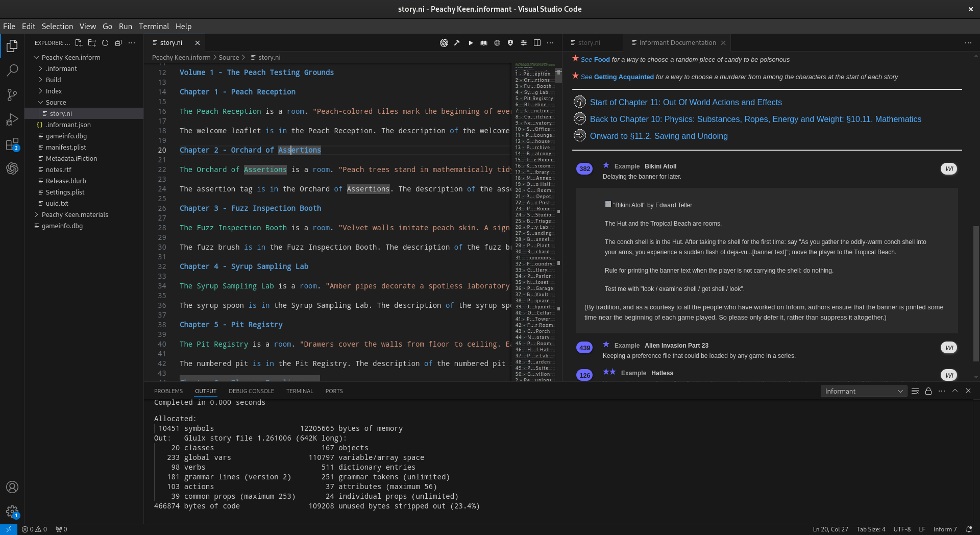Switch to the PROBLEMS tab
Viewport: 980px width, 535px height.
(x=168, y=391)
